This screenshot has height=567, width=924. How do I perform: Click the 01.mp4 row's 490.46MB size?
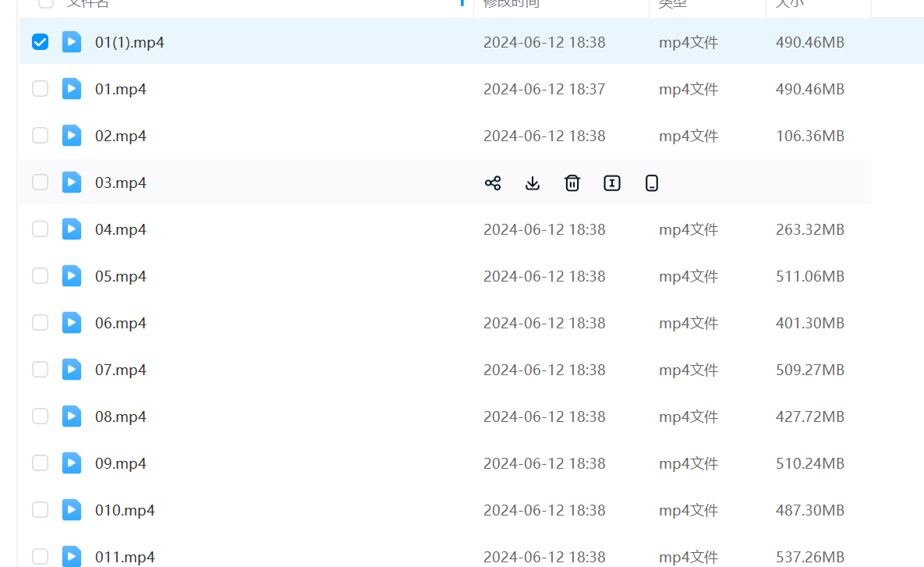[809, 89]
